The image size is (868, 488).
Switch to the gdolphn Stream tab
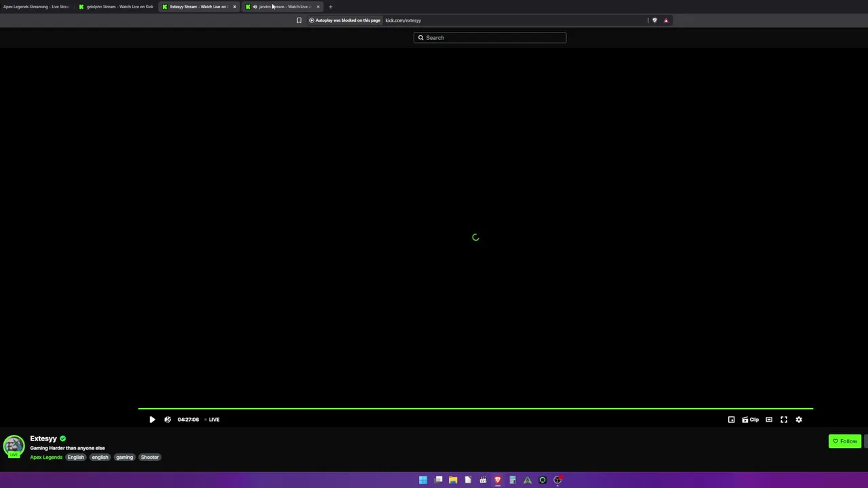tap(117, 7)
